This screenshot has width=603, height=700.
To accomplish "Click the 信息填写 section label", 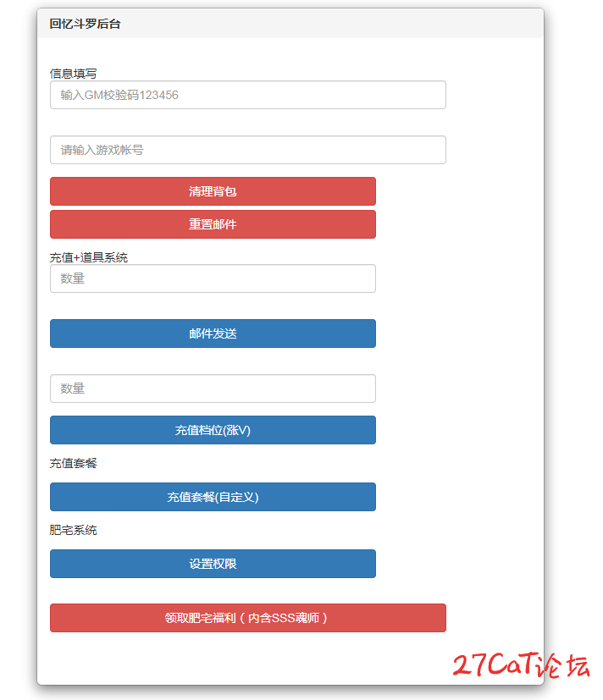I will pyautogui.click(x=73, y=73).
